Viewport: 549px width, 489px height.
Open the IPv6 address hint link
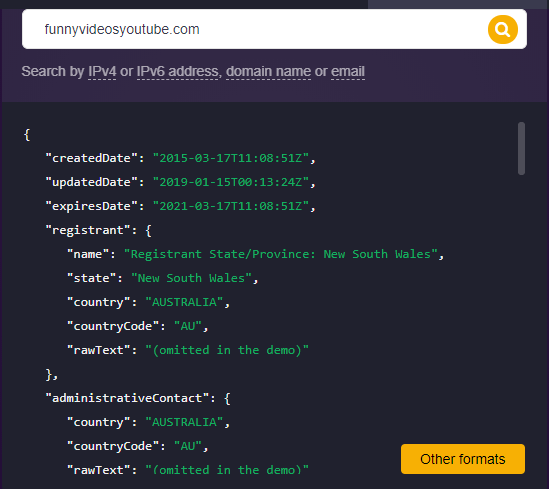coord(178,71)
